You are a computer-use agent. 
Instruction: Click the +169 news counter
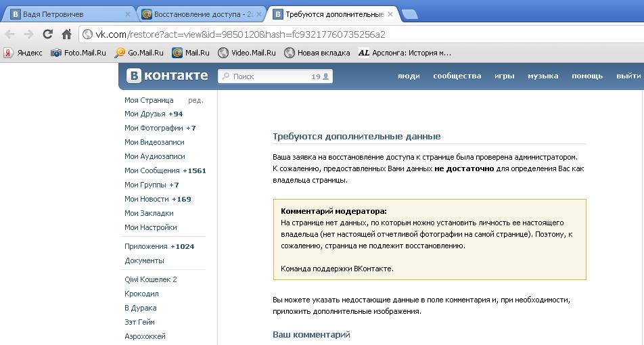coord(181,199)
